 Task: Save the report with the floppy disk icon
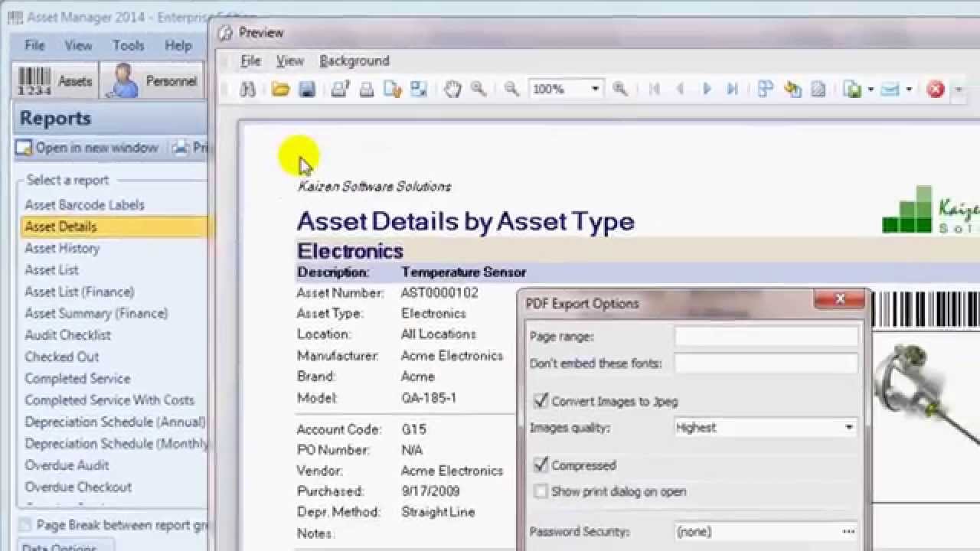(307, 90)
